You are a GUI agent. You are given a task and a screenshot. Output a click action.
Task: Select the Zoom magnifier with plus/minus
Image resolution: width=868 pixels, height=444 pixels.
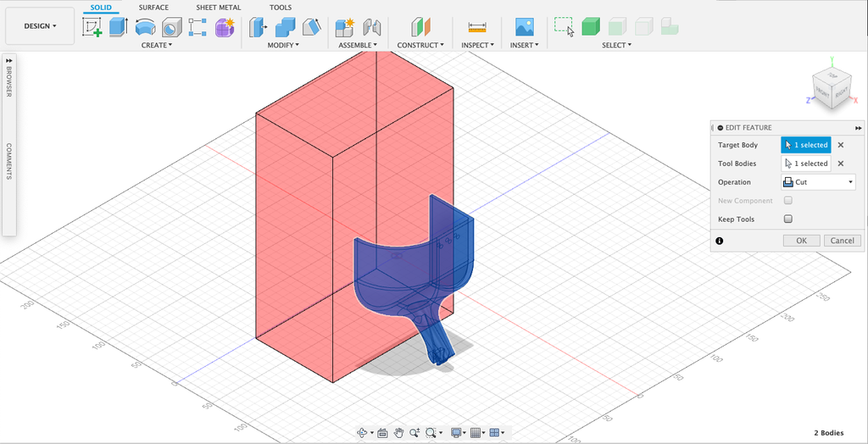coord(415,433)
